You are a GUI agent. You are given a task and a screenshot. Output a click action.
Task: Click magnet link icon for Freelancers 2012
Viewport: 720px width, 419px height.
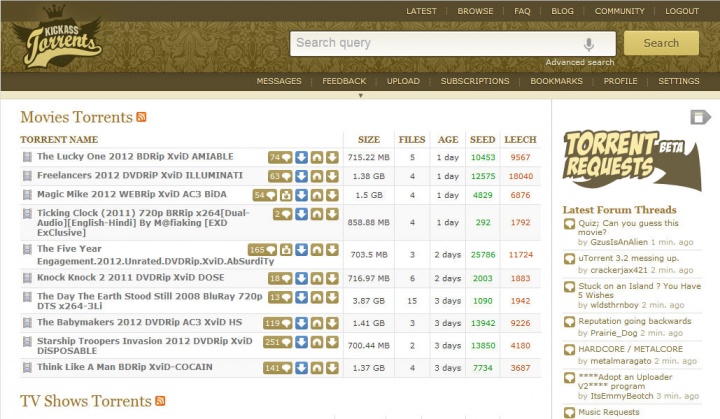(317, 176)
